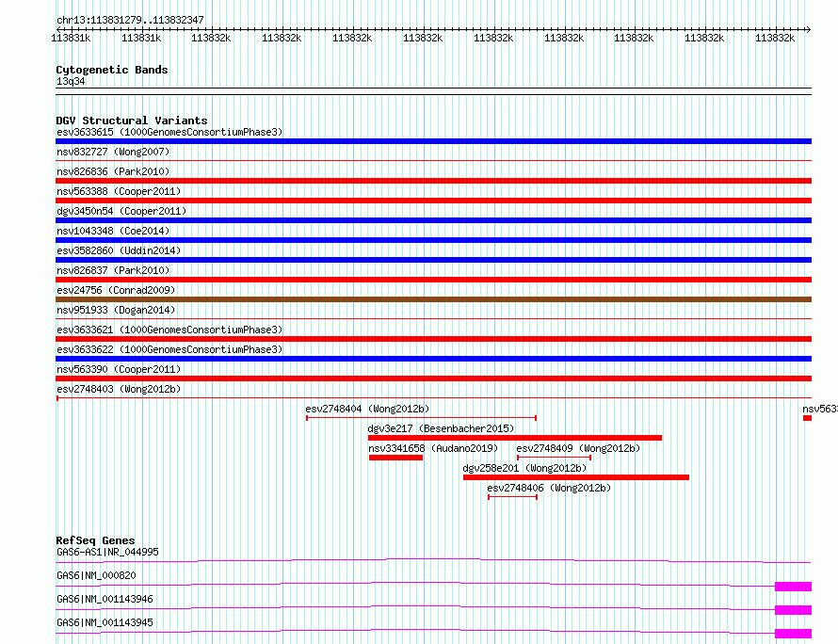This screenshot has height=644, width=838.
Task: Select esv3633622 (1000GenomesConsortiumPhase3) label
Action: coord(169,349)
